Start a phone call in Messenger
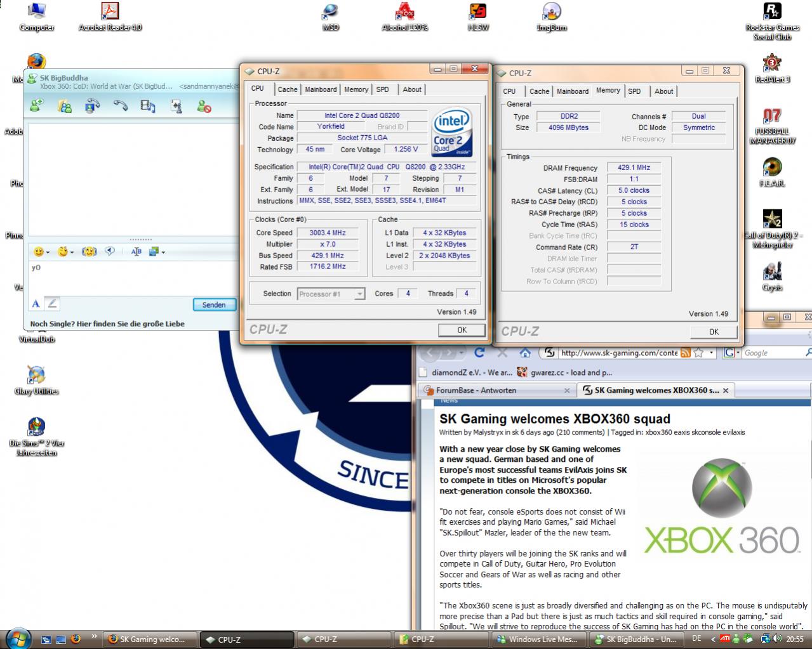The width and height of the screenshot is (812, 649). [121, 106]
